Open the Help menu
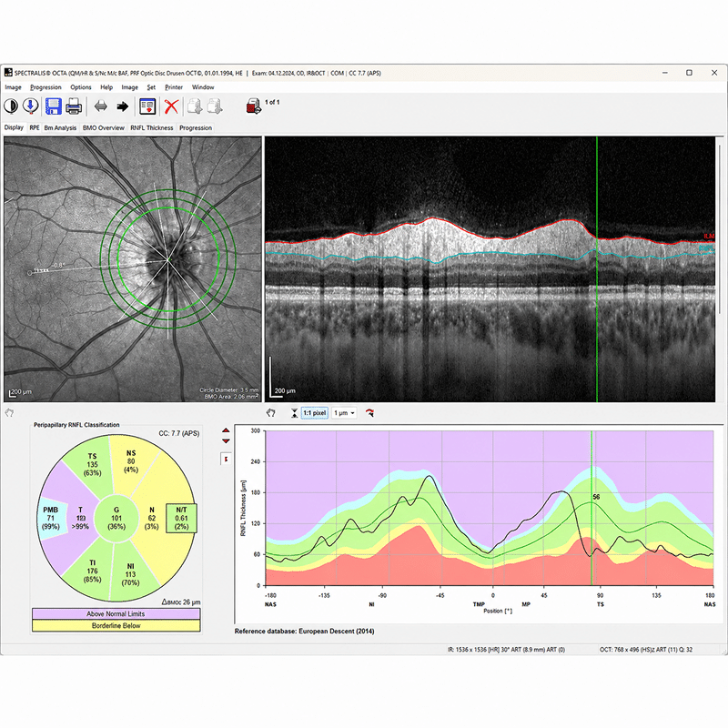 (106, 87)
